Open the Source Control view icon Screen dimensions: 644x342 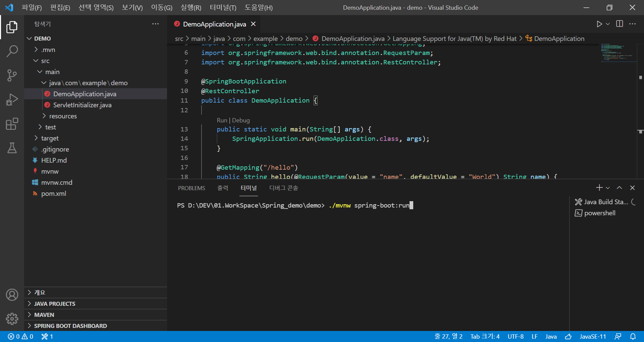click(12, 75)
